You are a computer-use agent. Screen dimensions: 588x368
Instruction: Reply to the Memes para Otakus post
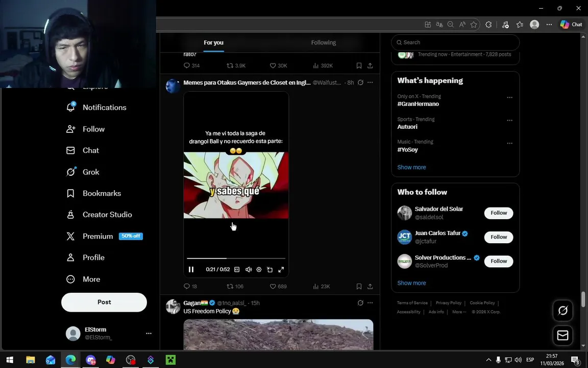pos(190,287)
